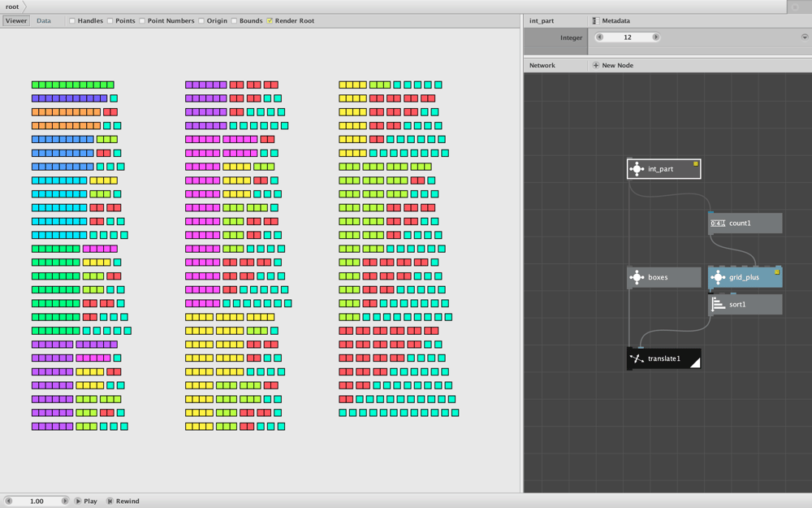This screenshot has height=508, width=812.
Task: Click the round button in the top-right corner
Action: tap(795, 7)
